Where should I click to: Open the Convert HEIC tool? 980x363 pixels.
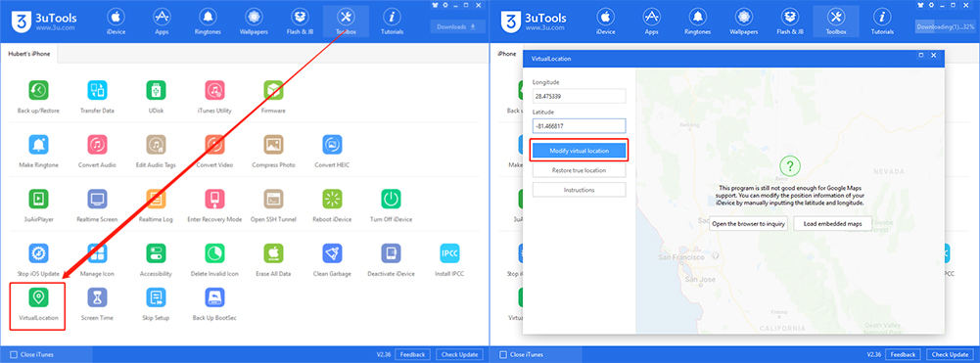click(332, 145)
